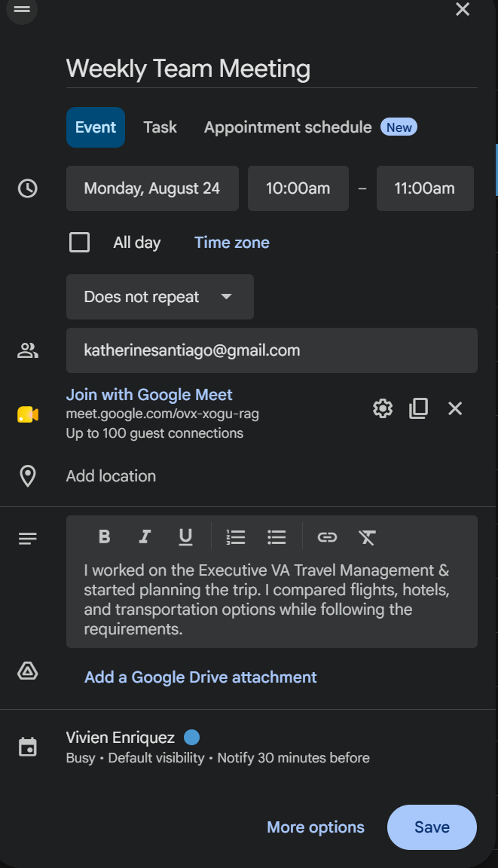Viewport: 498px width, 868px height.
Task: Edit the Weekly Team Meeting title field
Action: pos(272,69)
